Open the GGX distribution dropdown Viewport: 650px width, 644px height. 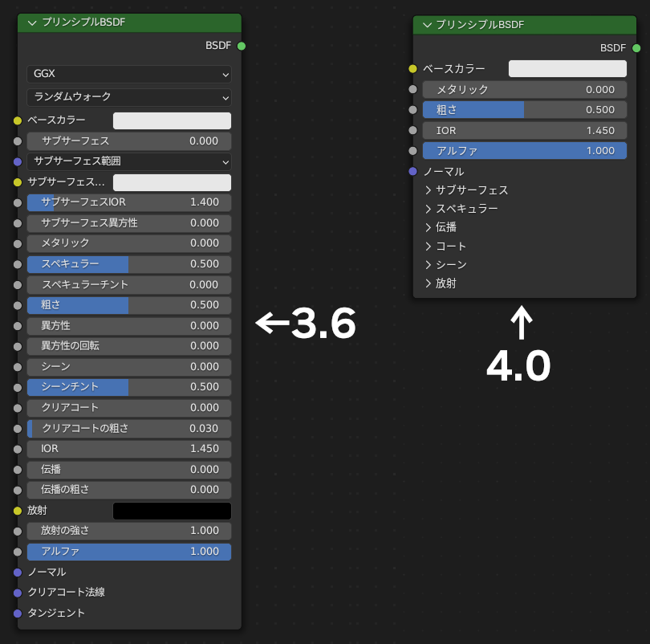coord(128,74)
